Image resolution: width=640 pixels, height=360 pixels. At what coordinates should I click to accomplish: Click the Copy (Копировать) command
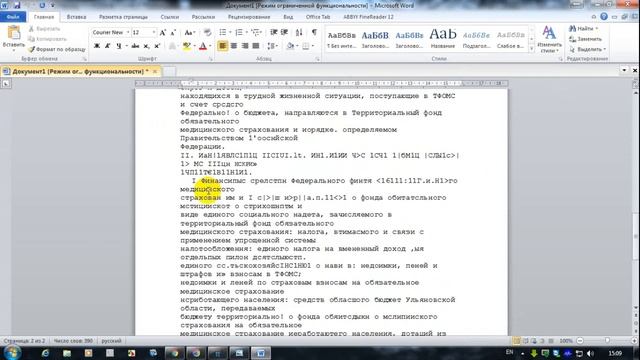(47, 39)
